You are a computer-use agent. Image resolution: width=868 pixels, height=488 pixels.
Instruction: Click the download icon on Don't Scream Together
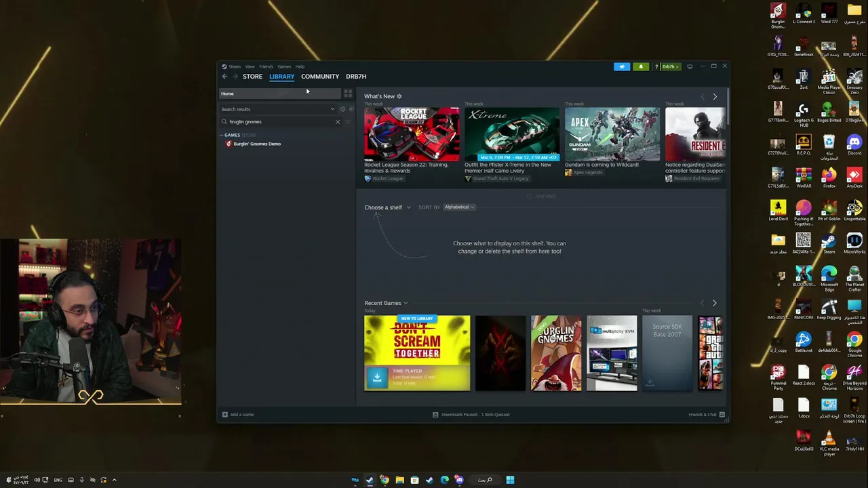(x=377, y=378)
